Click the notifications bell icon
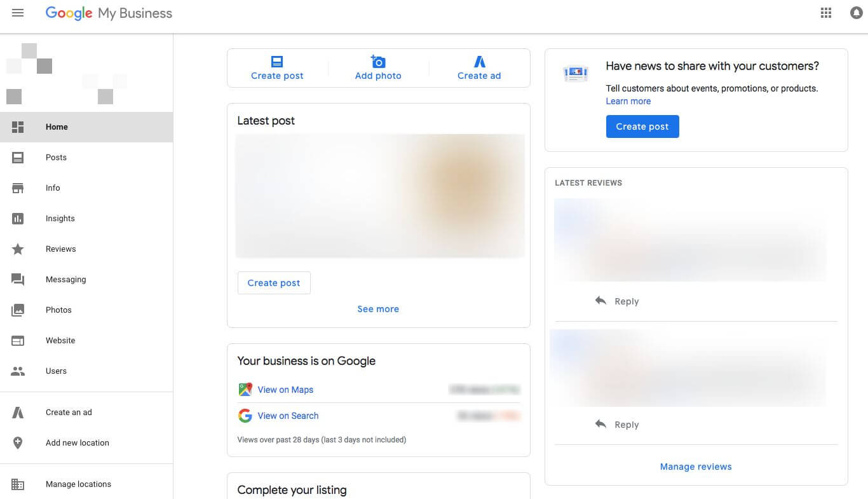Screen dimensions: 868x499 (857, 13)
